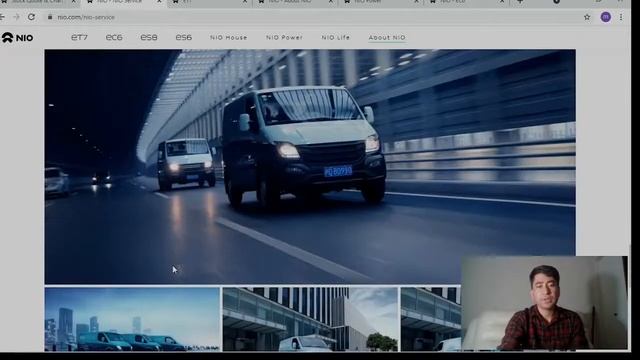This screenshot has width=640, height=360.
Task: Bookmark this page with the star icon
Action: click(587, 17)
